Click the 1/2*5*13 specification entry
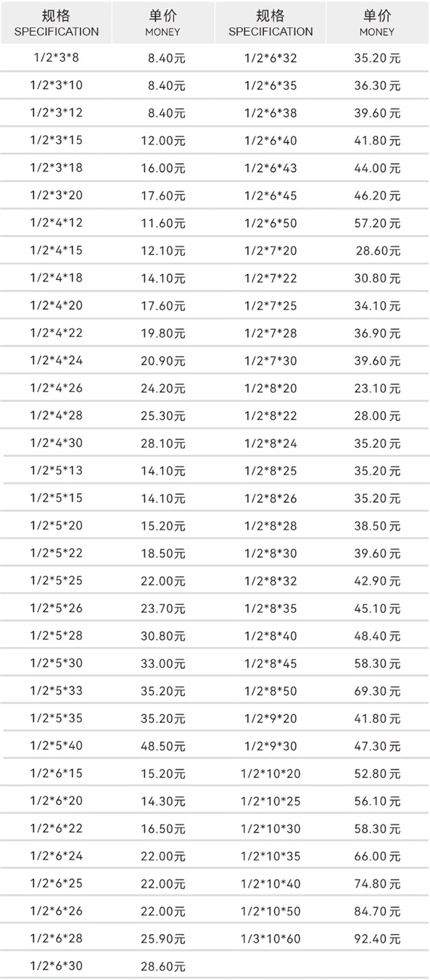Viewport: 430px width, 980px height. pos(56,470)
